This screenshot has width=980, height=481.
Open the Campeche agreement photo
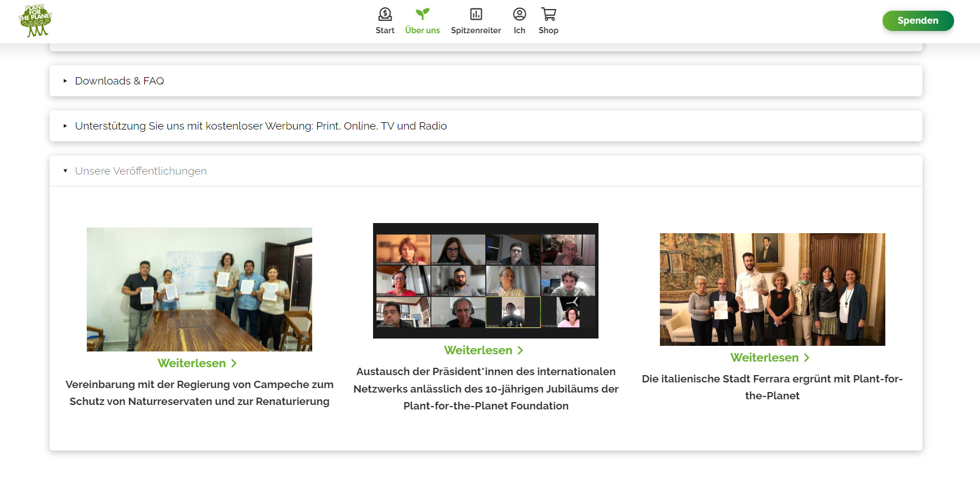(x=199, y=290)
